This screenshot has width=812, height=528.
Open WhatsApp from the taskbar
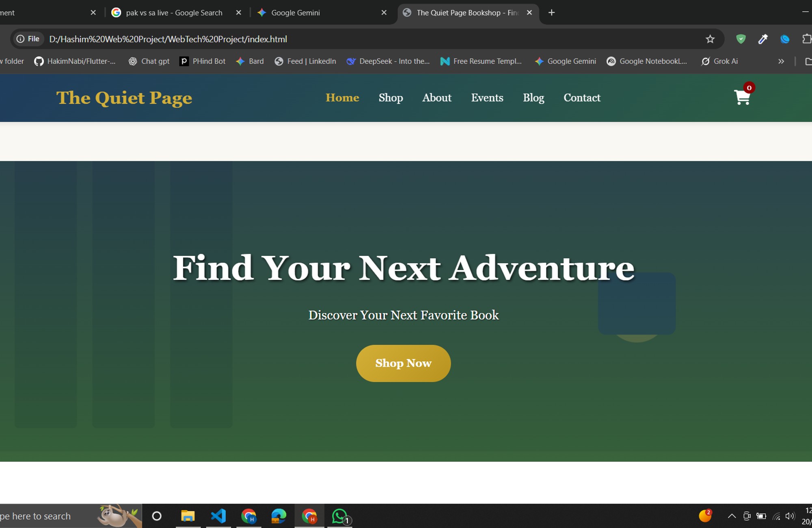pos(339,516)
